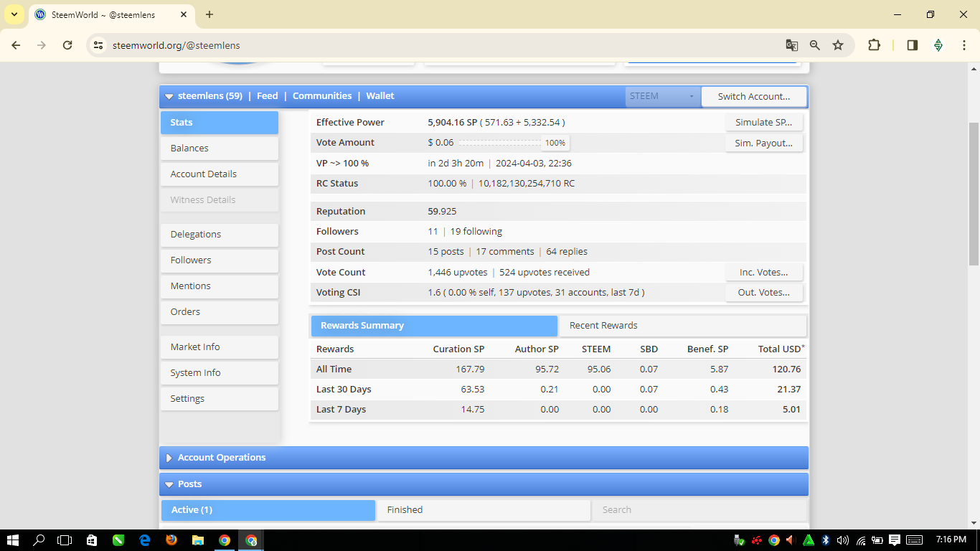
Task: Collapse the steemlens (59) account section
Action: [x=169, y=96]
